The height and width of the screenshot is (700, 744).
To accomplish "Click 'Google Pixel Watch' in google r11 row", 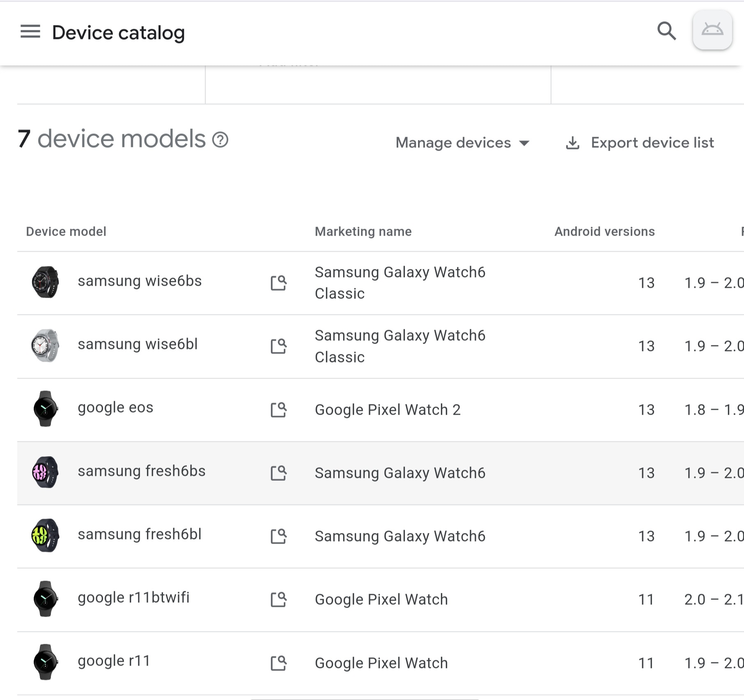I will 381,663.
